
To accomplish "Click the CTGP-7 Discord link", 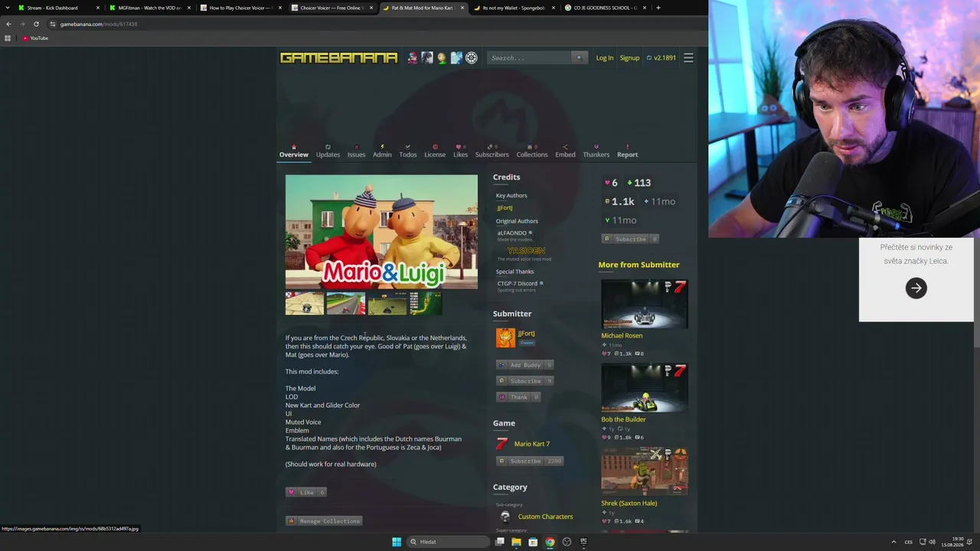I will coord(518,283).
